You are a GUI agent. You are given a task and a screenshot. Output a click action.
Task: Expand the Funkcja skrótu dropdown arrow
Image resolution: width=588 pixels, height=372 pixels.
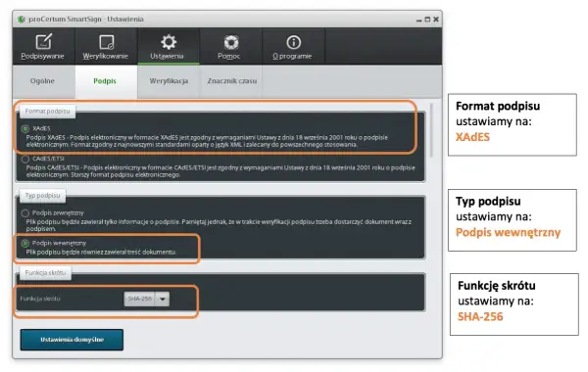pyautogui.click(x=163, y=299)
